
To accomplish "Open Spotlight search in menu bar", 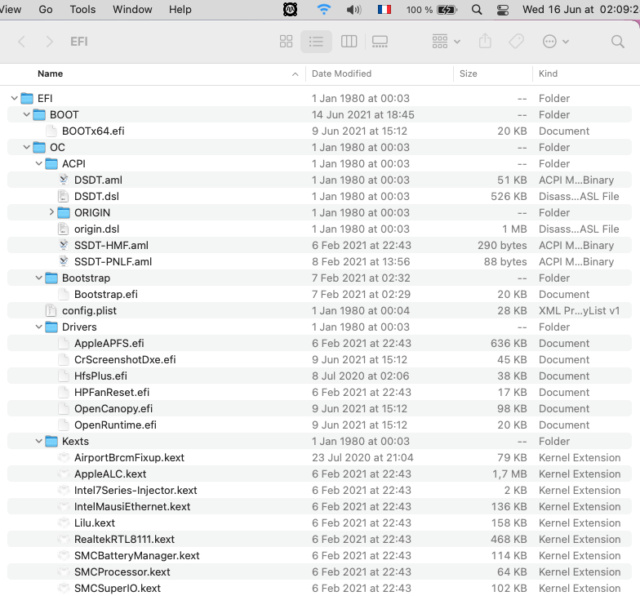I will [476, 9].
